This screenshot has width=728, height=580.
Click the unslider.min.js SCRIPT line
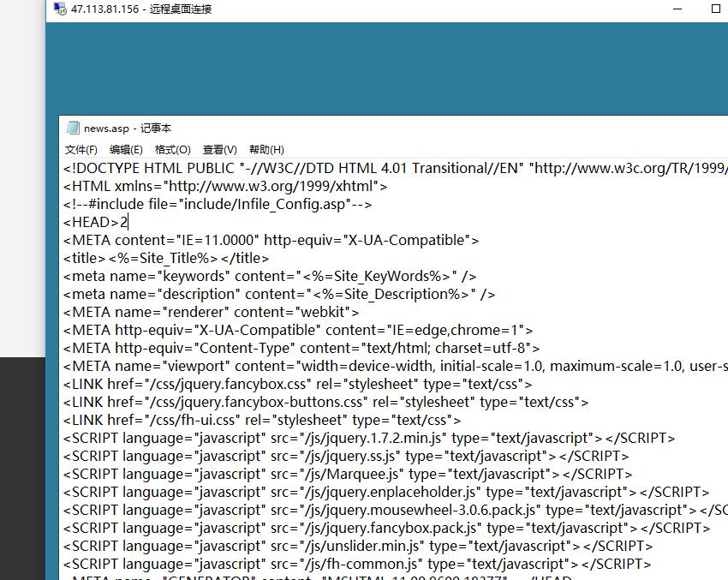pos(358,546)
